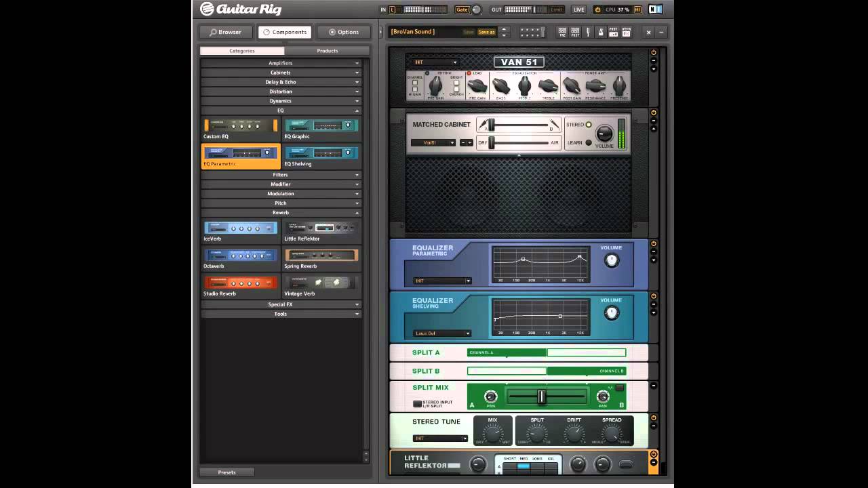Collapse the EQ category

pos(281,110)
